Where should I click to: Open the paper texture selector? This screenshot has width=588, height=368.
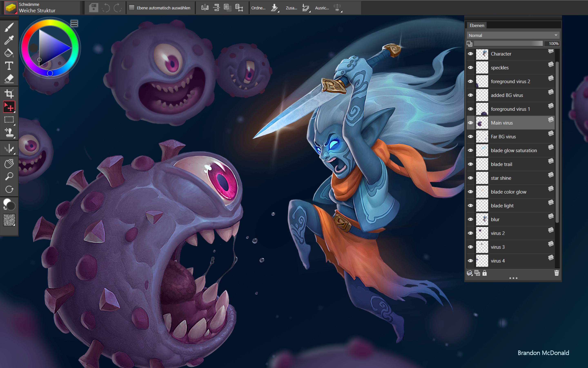pyautogui.click(x=9, y=220)
